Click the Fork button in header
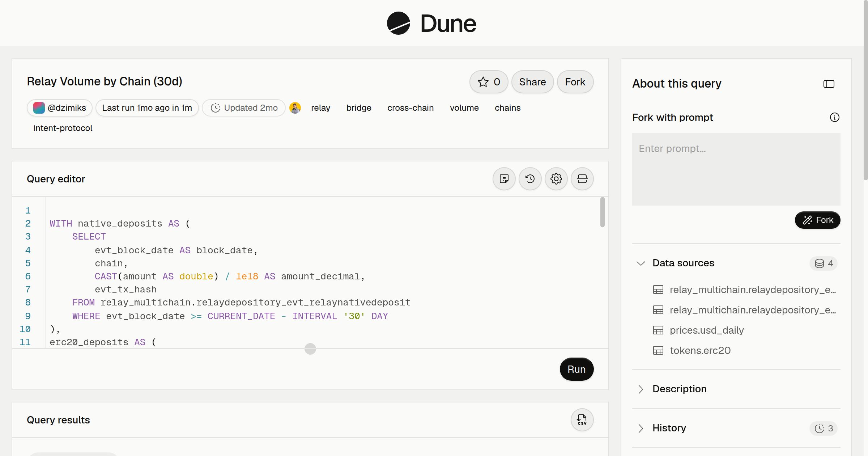 [575, 82]
